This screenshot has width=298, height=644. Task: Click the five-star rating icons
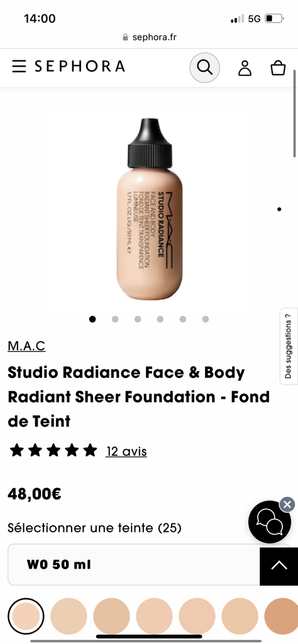coord(53,450)
